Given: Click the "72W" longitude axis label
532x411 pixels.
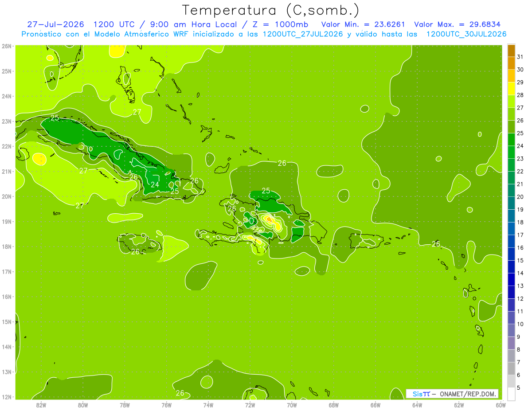Looking at the screenshot, I should pyautogui.click(x=250, y=404).
